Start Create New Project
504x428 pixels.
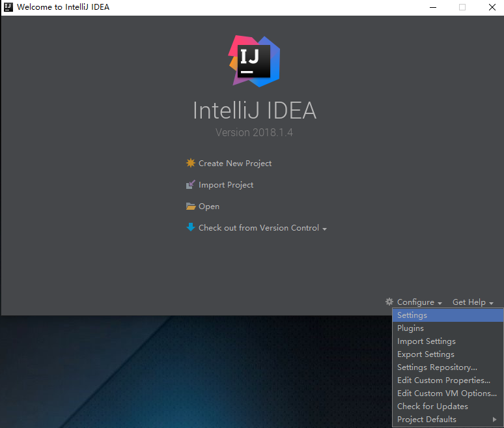[x=235, y=164]
